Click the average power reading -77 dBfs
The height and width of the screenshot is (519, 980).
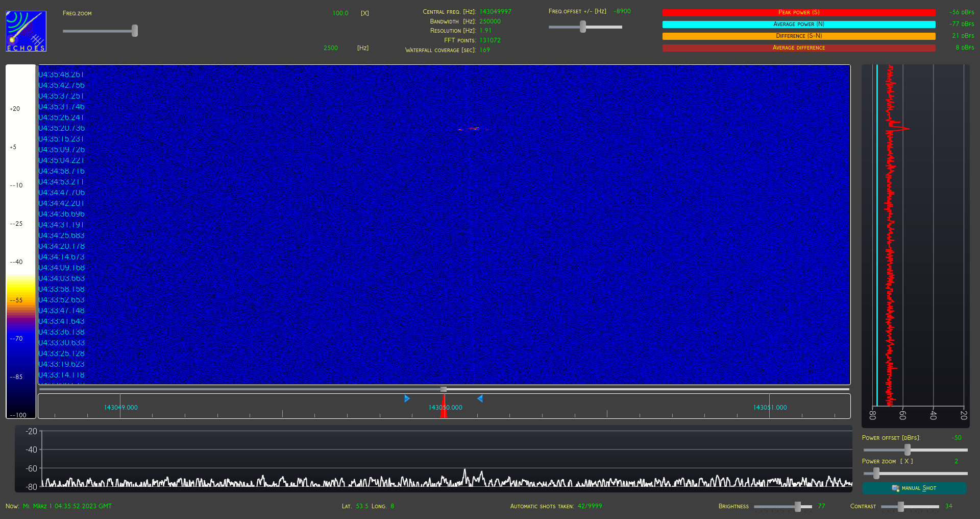[962, 24]
